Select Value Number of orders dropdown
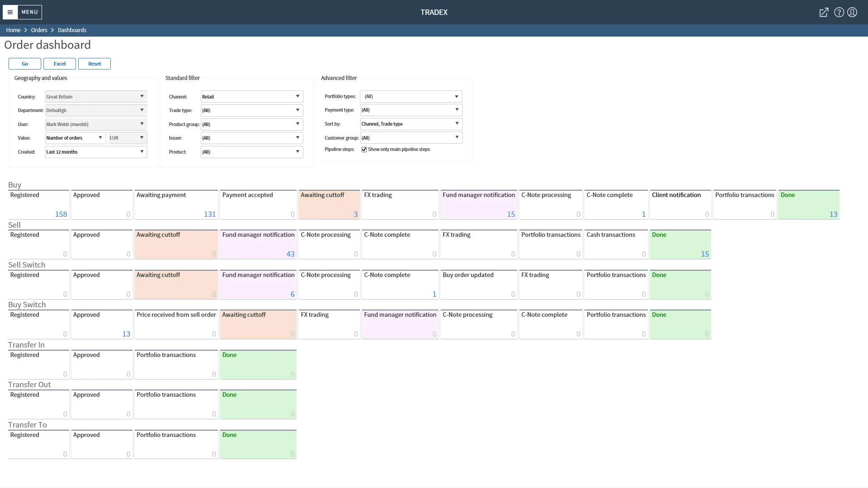 (75, 138)
